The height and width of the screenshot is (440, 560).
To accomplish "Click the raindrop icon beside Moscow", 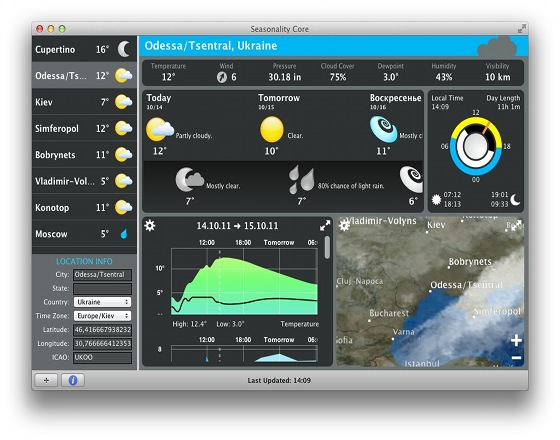I will click(124, 234).
